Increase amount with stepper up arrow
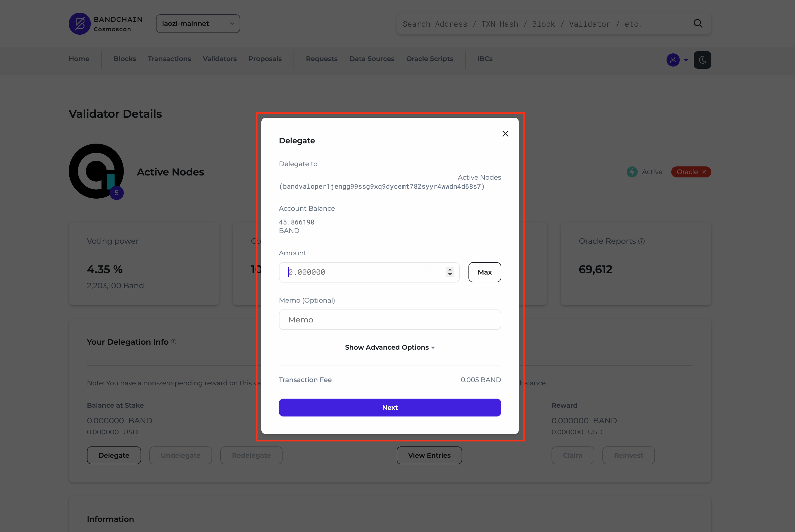The height and width of the screenshot is (532, 795). point(450,269)
